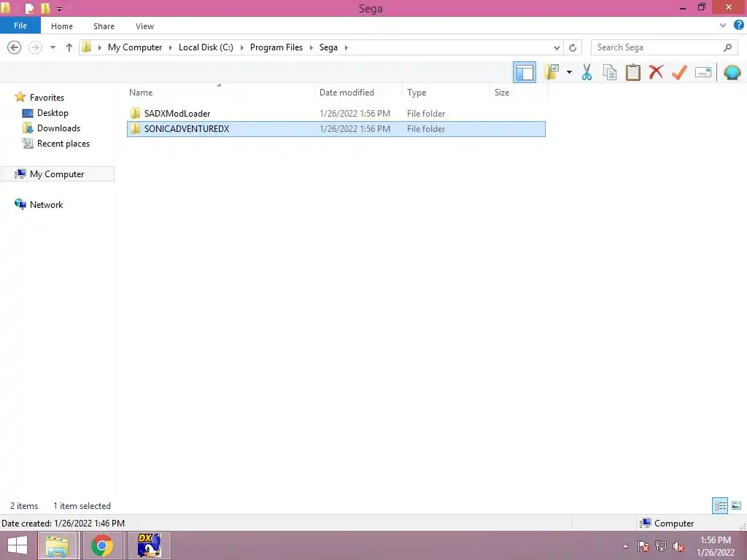Open Desktop in the navigation pane
This screenshot has height=560, width=747.
[53, 113]
